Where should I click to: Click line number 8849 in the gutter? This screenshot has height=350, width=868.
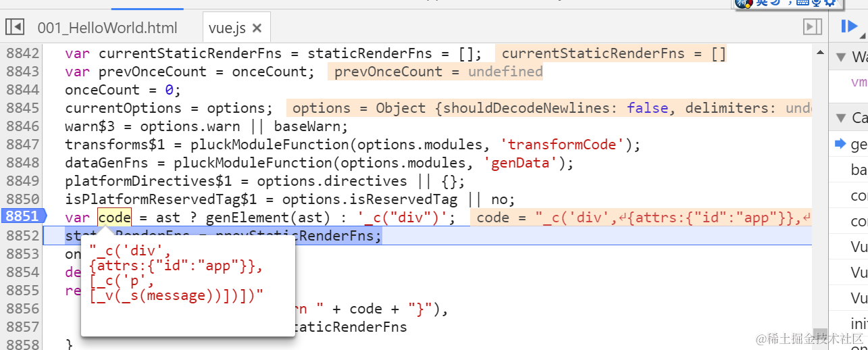(23, 181)
